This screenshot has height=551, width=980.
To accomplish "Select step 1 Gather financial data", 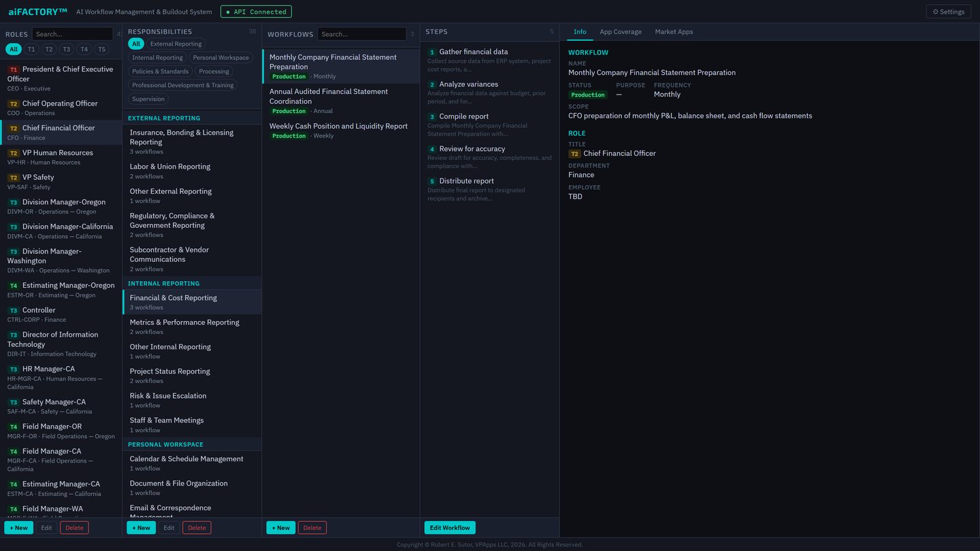I will [489, 60].
